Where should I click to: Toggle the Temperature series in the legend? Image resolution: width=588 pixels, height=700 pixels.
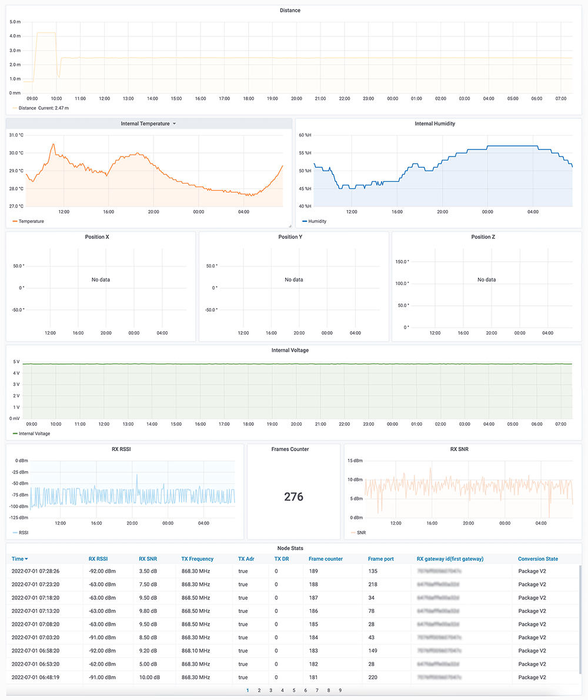coord(31,221)
